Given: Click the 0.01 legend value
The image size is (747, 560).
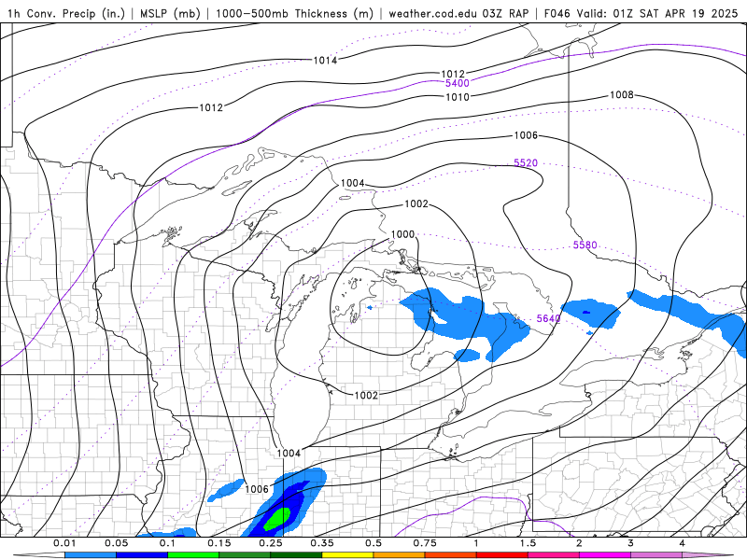Looking at the screenshot, I should [64, 543].
